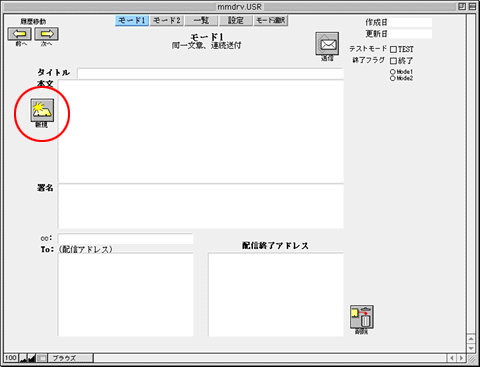Click the 更新日 date field
This screenshot has width=480, height=367.
point(410,34)
